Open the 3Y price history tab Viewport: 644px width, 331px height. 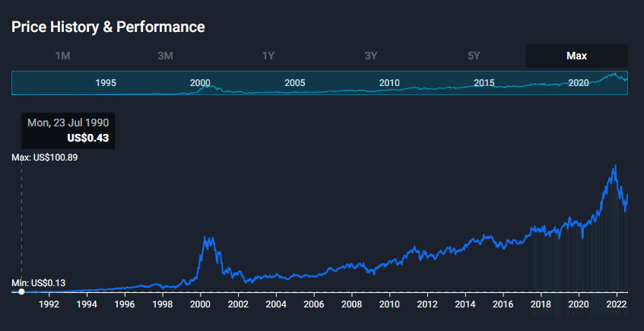(x=371, y=56)
